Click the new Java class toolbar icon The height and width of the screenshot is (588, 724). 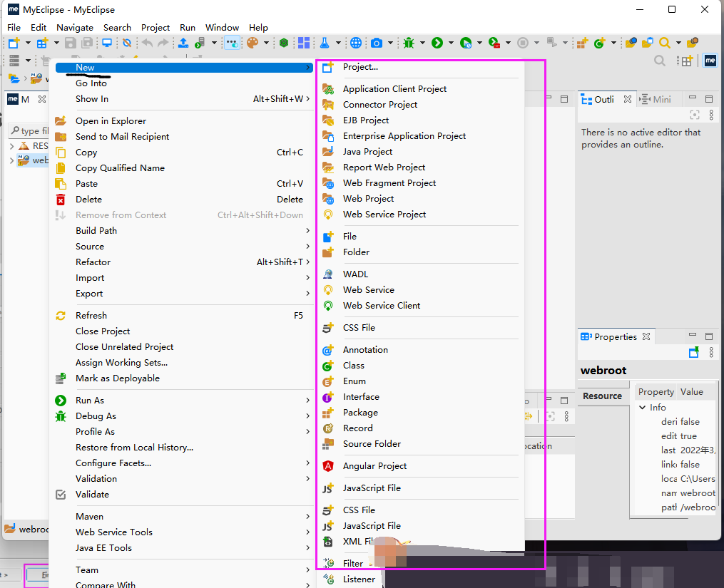[x=599, y=43]
